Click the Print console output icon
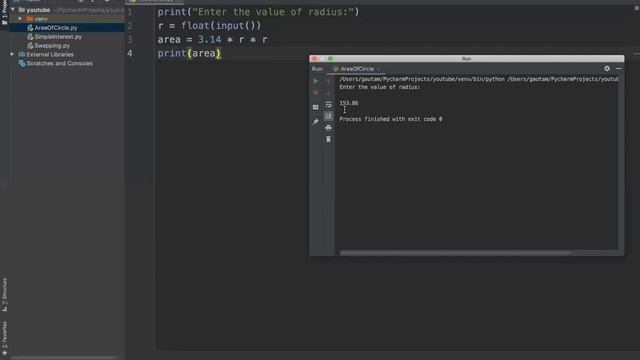 click(x=329, y=128)
